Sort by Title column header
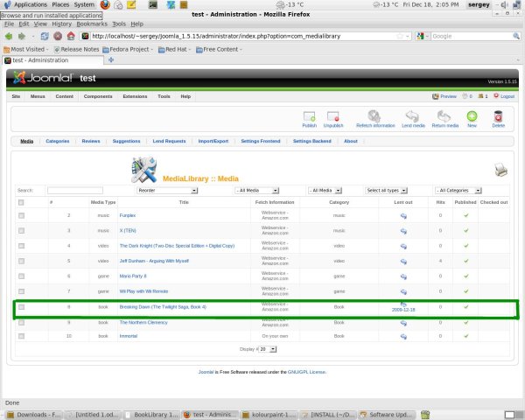This screenshot has width=525, height=420. (184, 202)
